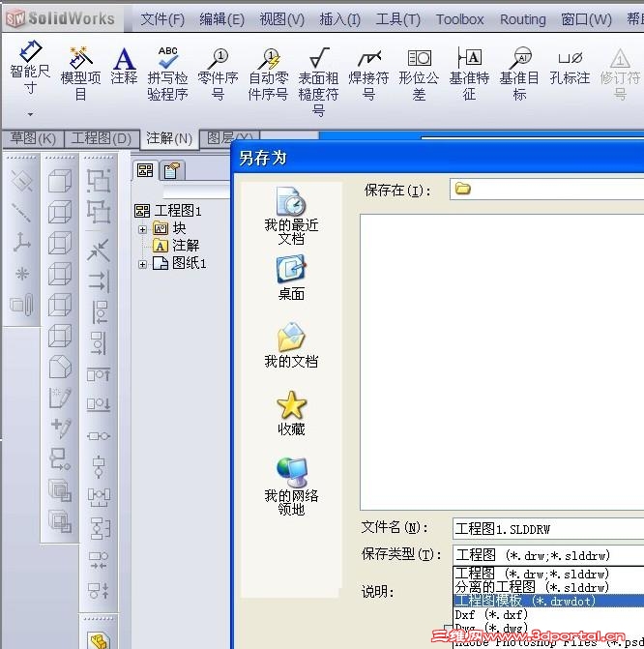
Task: Click the Weld Symbol (焊接符号) tool
Action: [x=368, y=74]
